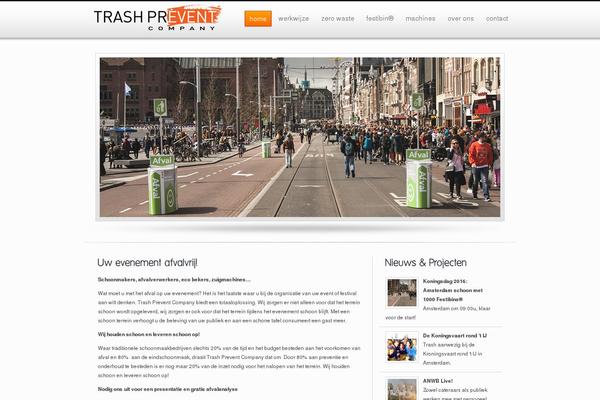This screenshot has width=600, height=400.
Task: Open the De Koningsvaart rond 't IJ thumbnail
Action: click(402, 347)
